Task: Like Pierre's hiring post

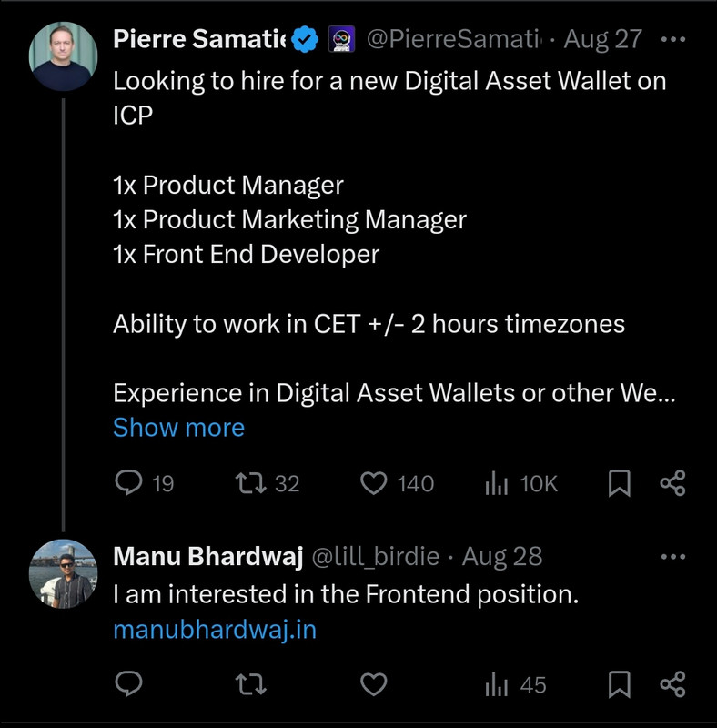Action: [374, 483]
